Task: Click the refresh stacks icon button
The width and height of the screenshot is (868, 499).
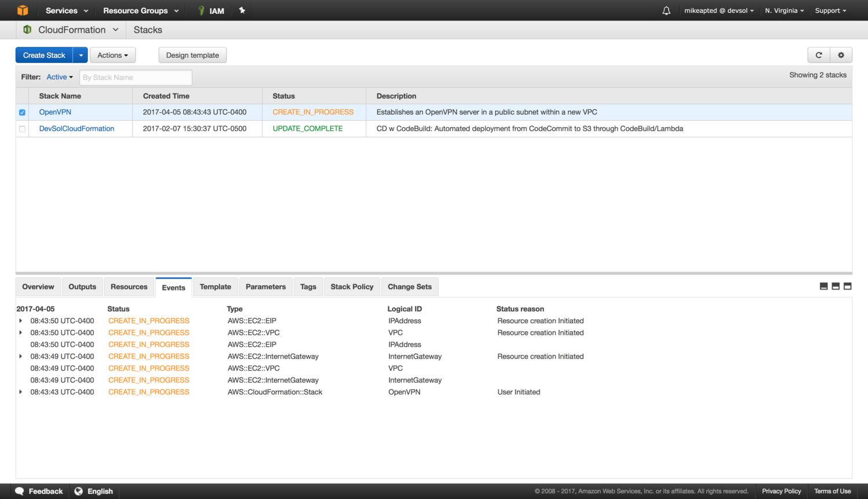Action: click(818, 55)
